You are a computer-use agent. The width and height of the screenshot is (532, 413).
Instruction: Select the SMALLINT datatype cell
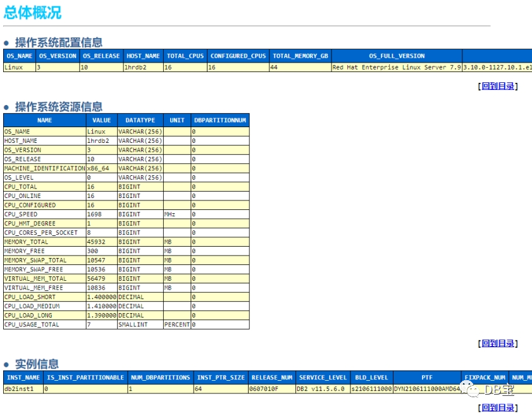click(140, 324)
